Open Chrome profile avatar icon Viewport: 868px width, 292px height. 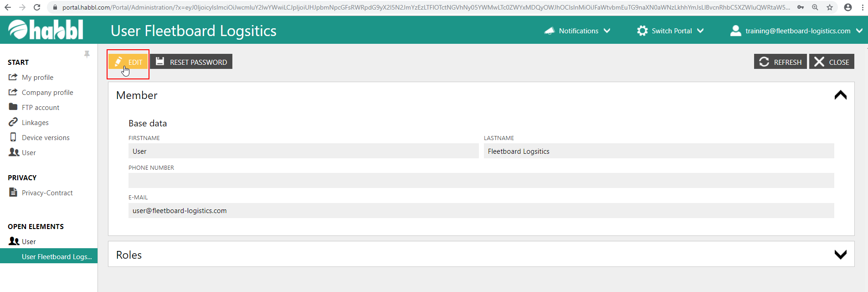click(848, 7)
